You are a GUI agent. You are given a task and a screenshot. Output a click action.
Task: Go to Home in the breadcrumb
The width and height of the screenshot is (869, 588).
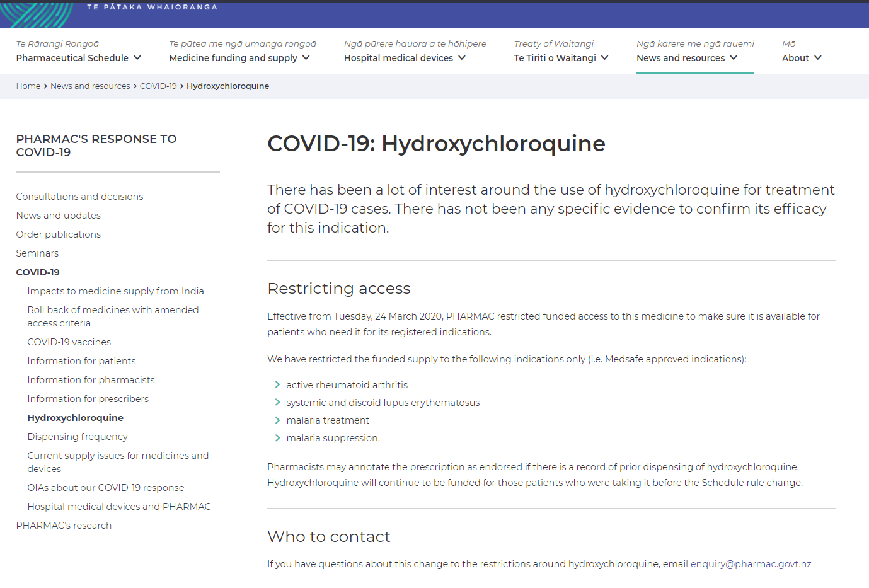(28, 86)
